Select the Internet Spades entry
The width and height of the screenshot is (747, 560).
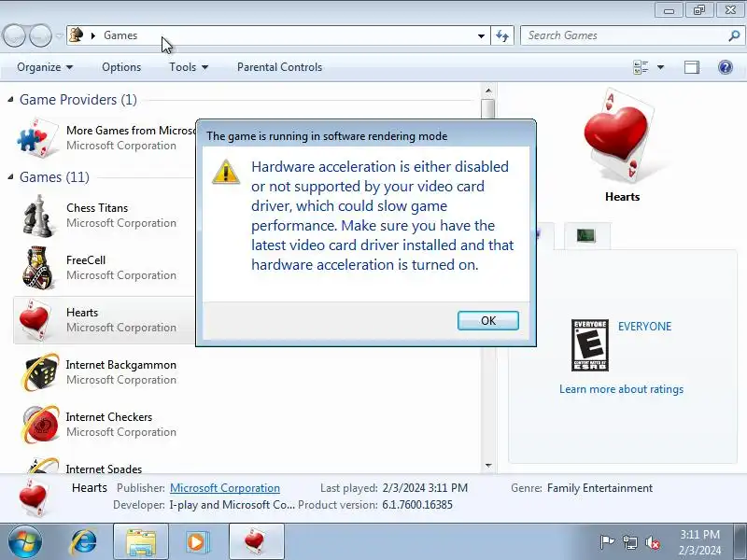tap(104, 469)
